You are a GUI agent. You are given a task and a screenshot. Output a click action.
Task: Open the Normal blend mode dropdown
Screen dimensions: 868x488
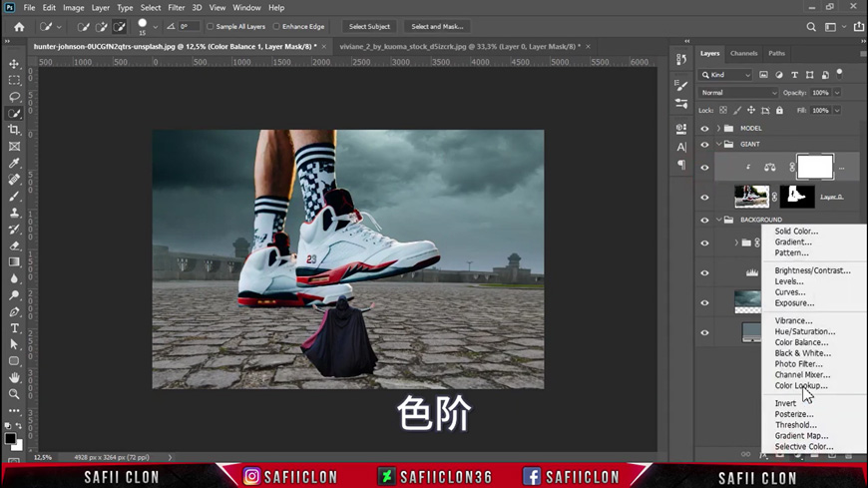coord(738,93)
